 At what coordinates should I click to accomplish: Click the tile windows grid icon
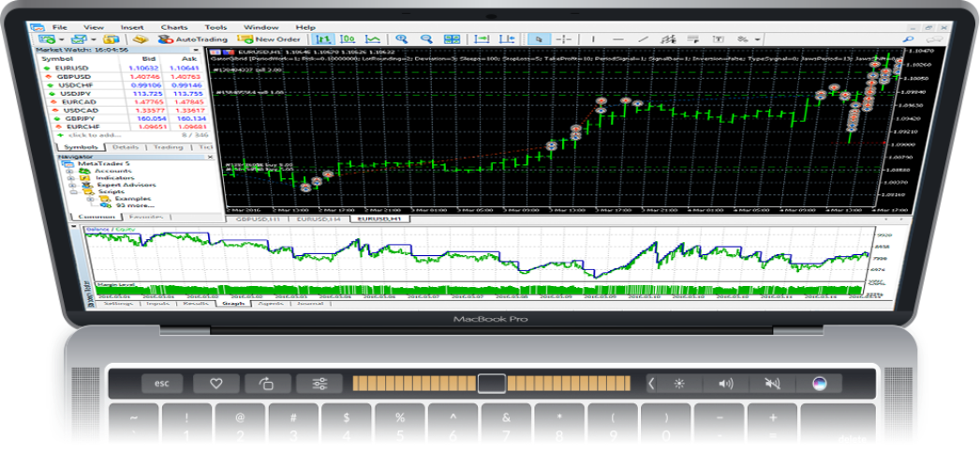453,39
